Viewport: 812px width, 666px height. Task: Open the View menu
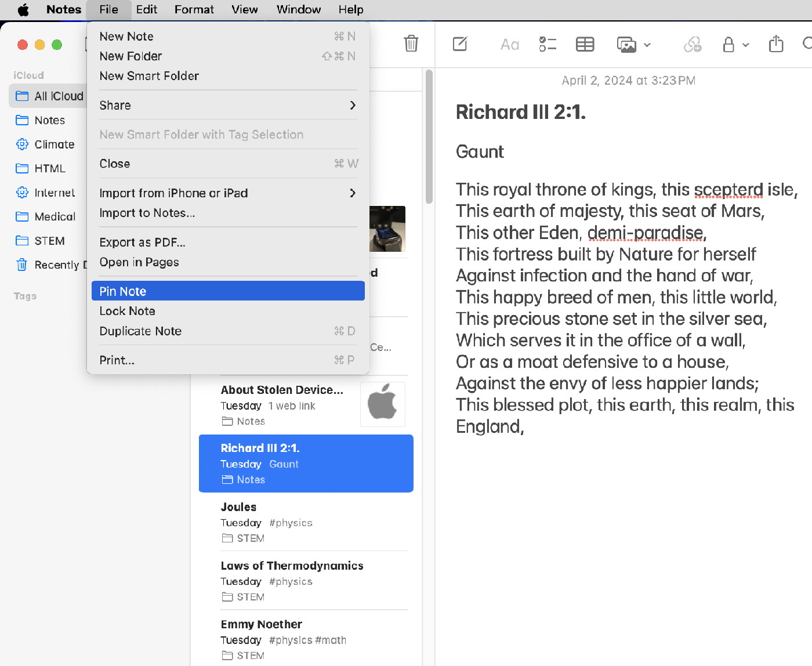pyautogui.click(x=245, y=9)
